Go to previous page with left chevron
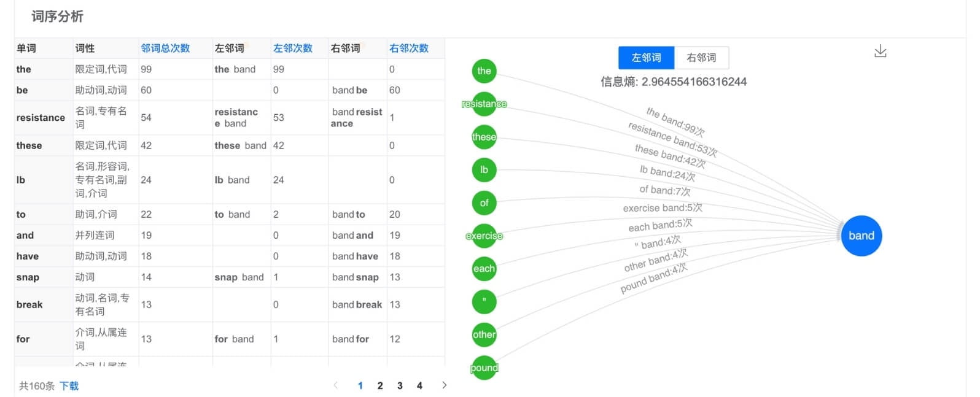Image resolution: width=980 pixels, height=397 pixels. (335, 385)
